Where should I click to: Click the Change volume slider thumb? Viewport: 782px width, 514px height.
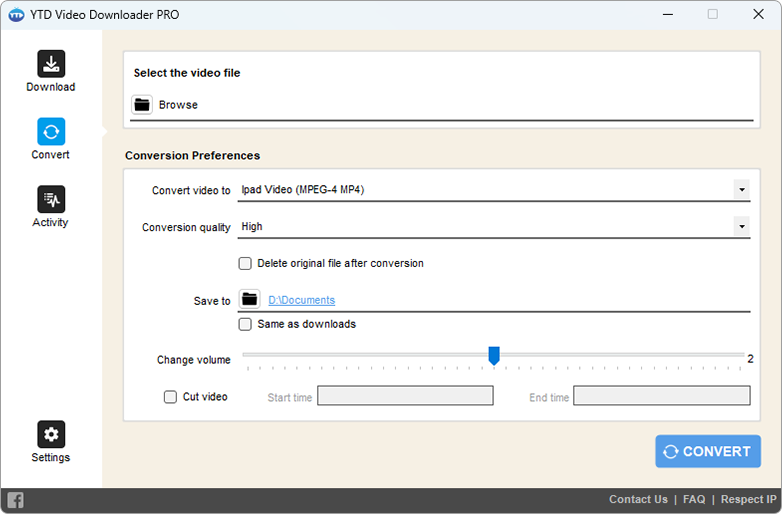click(x=494, y=356)
